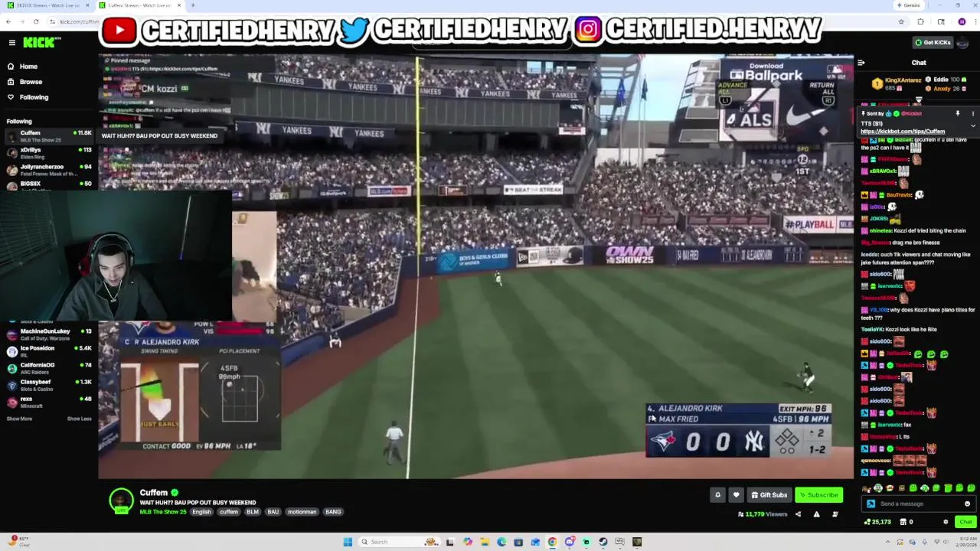Select the cuffem tag
This screenshot has width=980, height=551.
[x=229, y=512]
